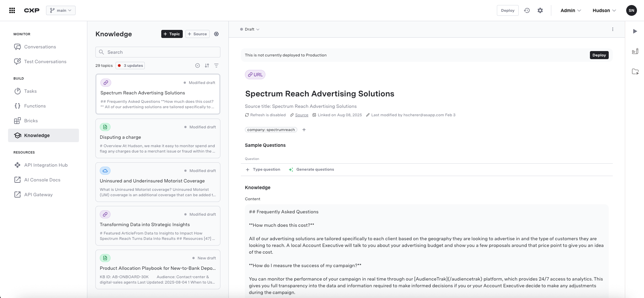Viewport: 644px width, 298px height.
Task: Click the URL source type badge
Action: 255,75
